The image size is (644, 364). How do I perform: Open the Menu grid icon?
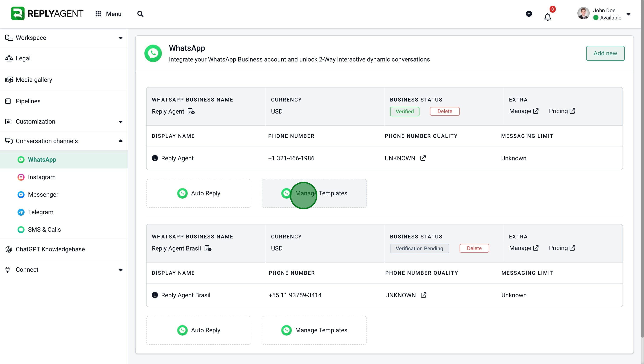coord(98,14)
